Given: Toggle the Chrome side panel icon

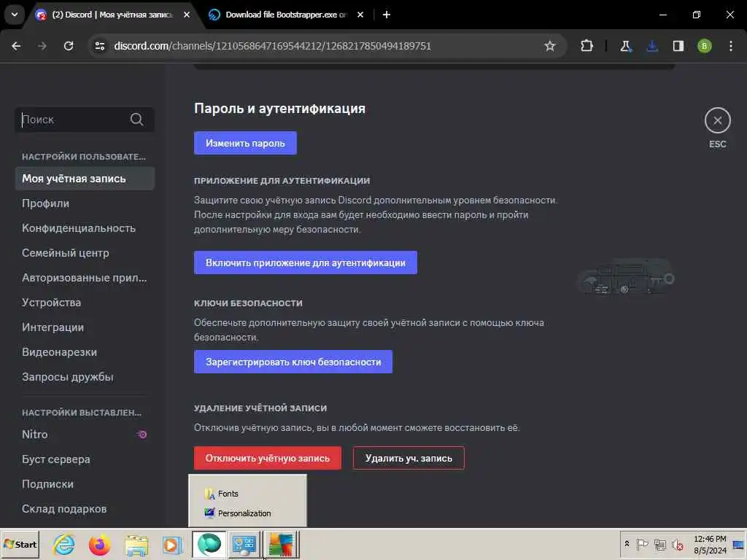Looking at the screenshot, I should [x=678, y=46].
